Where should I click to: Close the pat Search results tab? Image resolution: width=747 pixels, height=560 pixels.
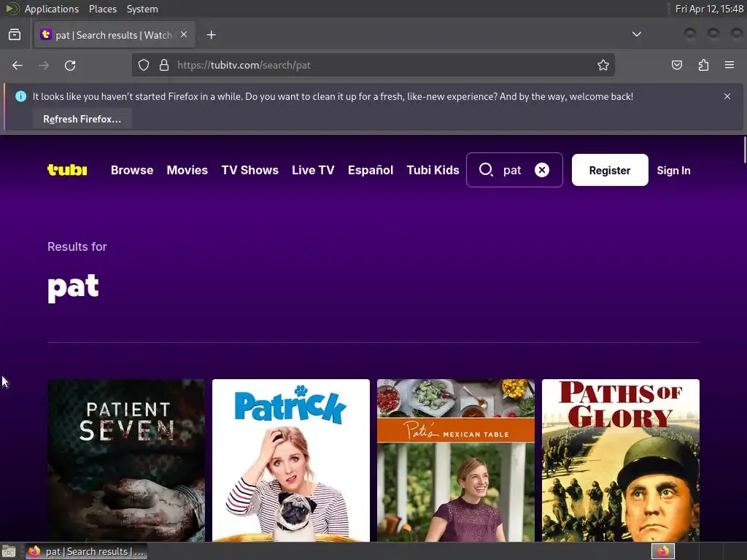tap(184, 35)
